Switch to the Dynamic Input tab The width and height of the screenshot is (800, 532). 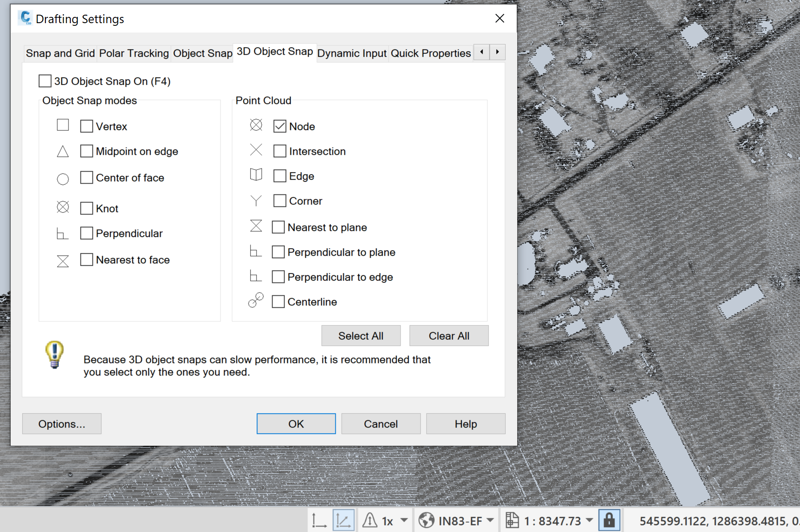(352, 53)
